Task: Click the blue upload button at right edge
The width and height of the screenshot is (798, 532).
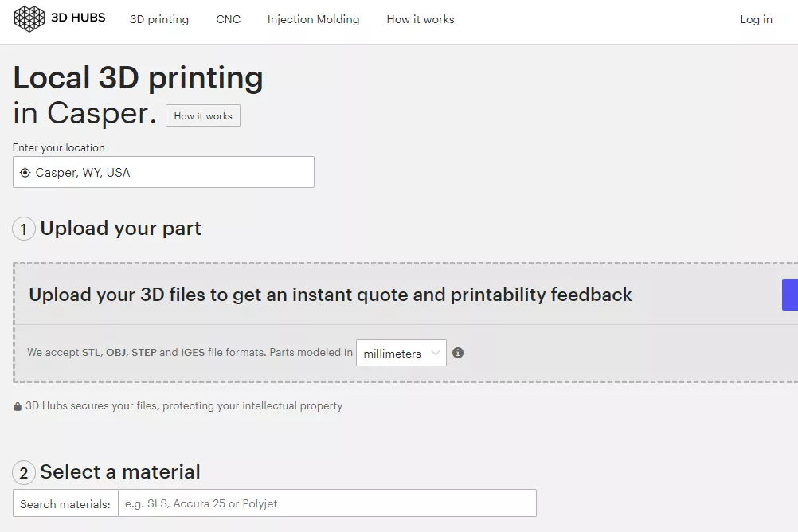Action: pos(790,295)
